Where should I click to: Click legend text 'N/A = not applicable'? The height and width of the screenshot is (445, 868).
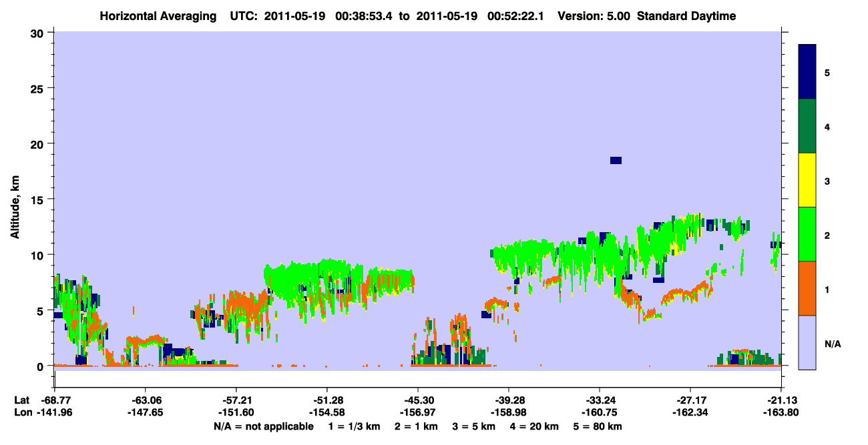click(x=263, y=426)
